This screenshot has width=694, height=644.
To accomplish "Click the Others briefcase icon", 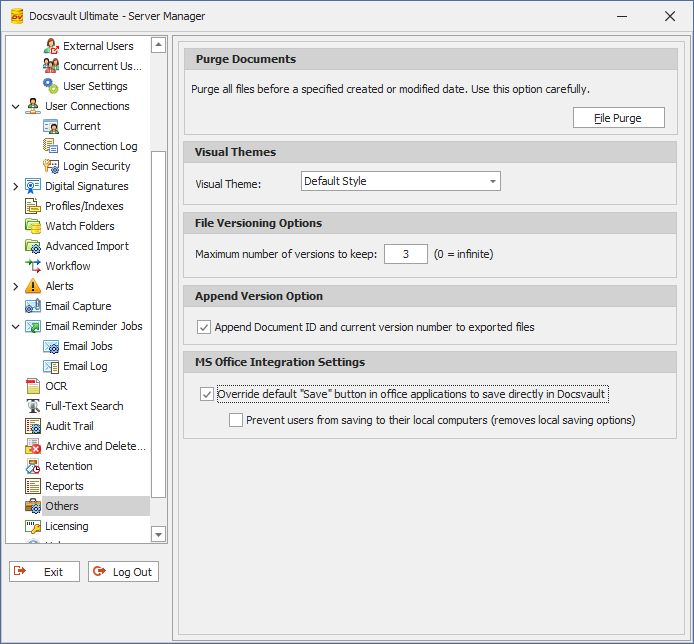I will coord(33,506).
